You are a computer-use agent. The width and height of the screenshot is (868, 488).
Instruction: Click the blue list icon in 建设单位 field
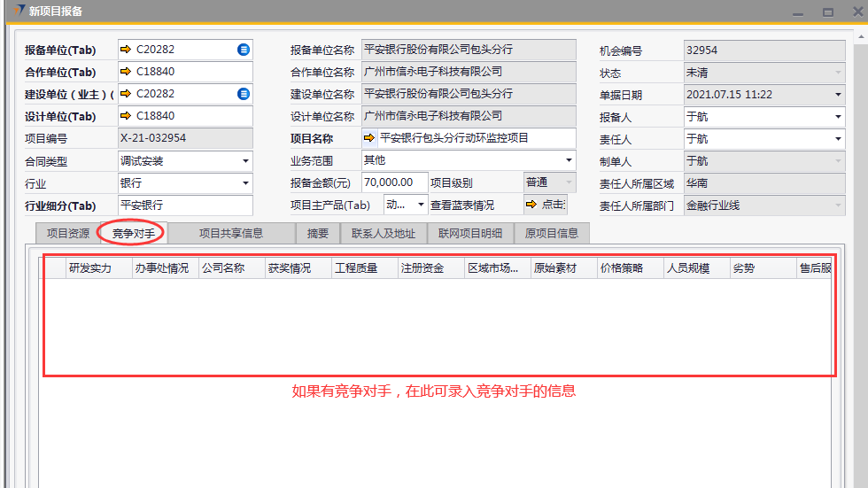(244, 94)
